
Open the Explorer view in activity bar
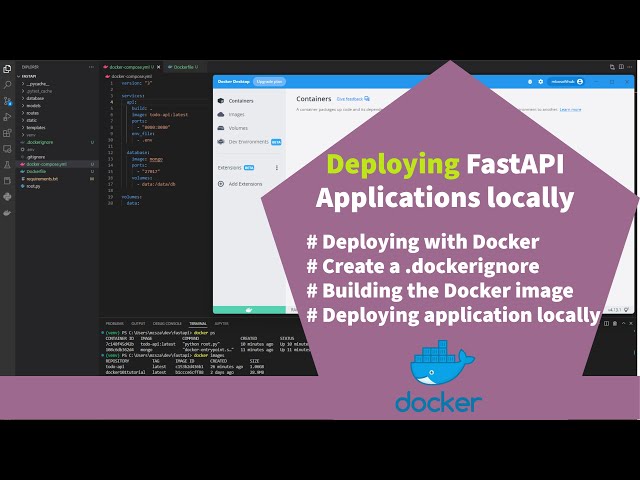pos(7,69)
